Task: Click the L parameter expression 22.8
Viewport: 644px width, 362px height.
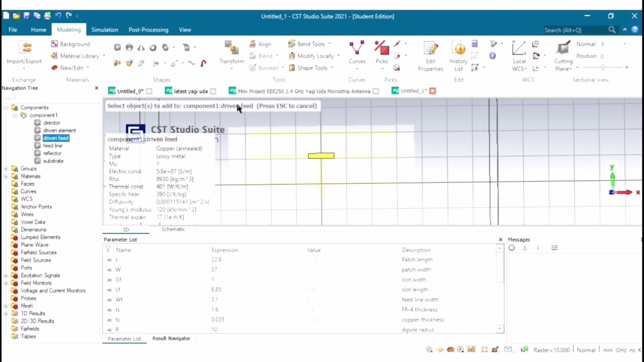Action: [x=216, y=259]
